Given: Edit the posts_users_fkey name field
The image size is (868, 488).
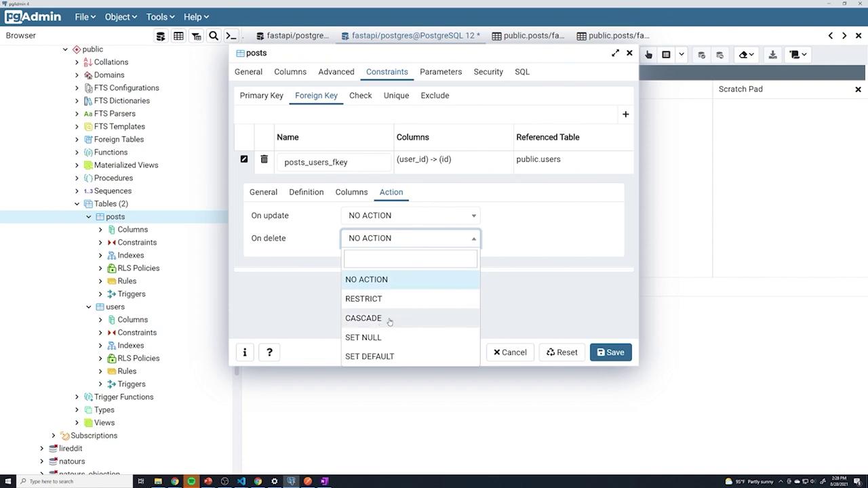Looking at the screenshot, I should [x=334, y=163].
